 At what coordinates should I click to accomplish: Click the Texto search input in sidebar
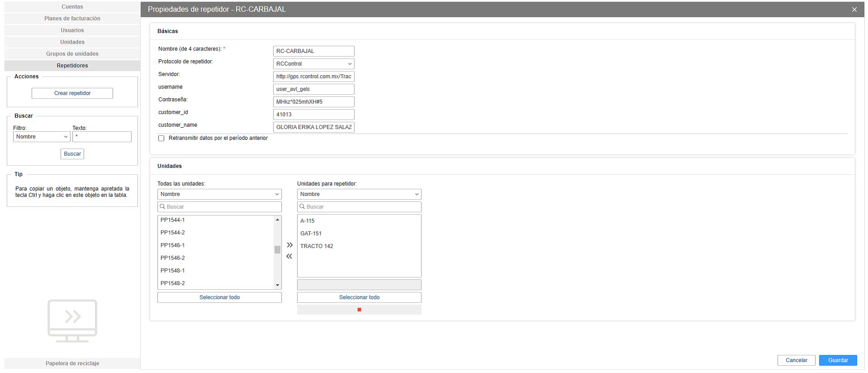tap(102, 137)
